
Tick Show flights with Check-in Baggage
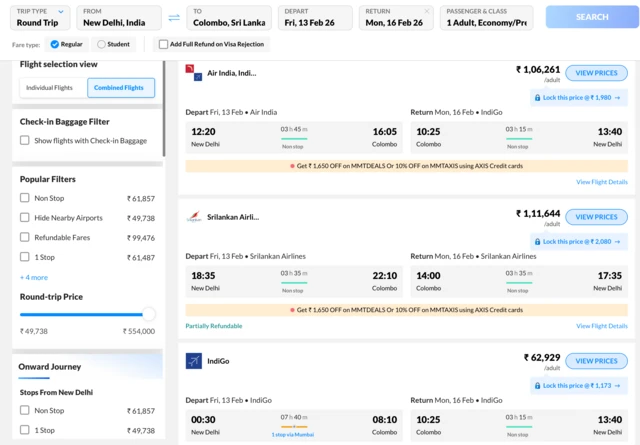[25, 141]
